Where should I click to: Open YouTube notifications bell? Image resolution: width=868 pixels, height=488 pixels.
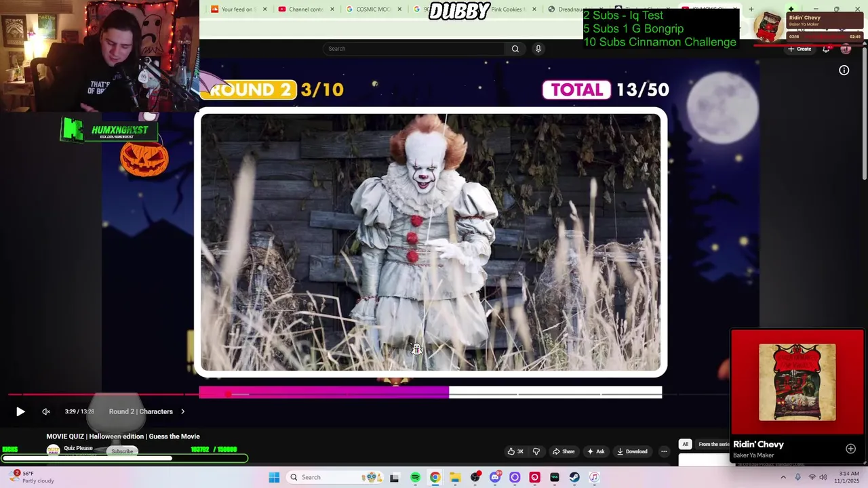tap(826, 49)
